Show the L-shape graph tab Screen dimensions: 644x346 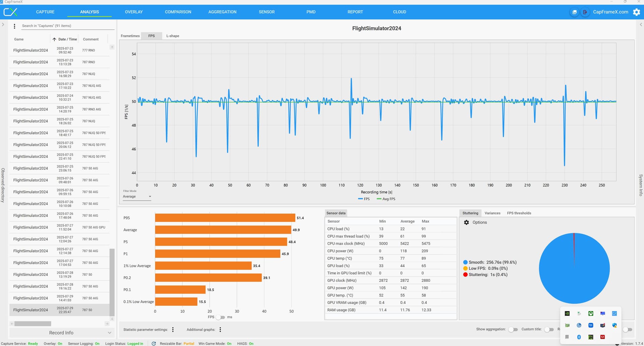(x=173, y=36)
